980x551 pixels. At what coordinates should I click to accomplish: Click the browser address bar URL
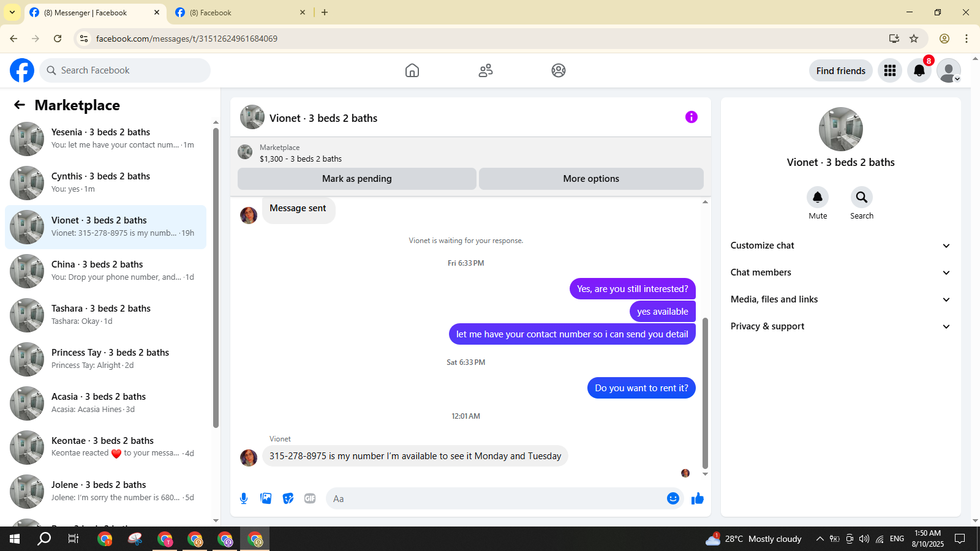click(187, 39)
